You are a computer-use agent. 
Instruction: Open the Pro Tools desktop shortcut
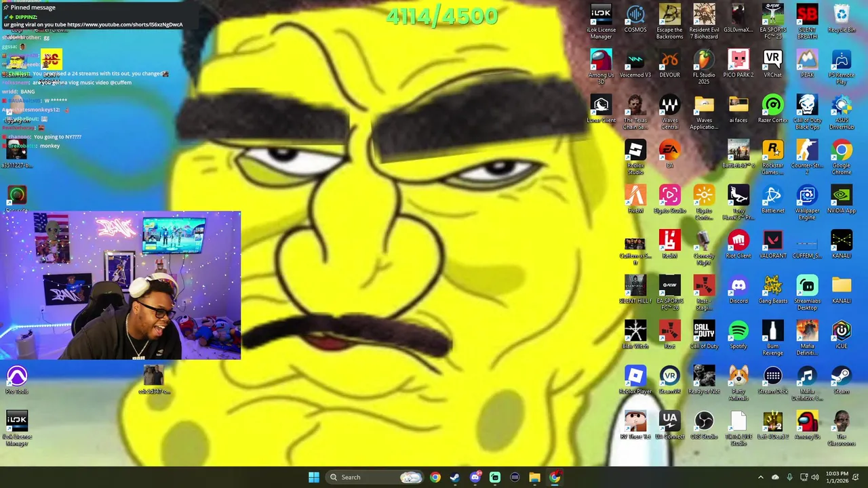point(17,381)
